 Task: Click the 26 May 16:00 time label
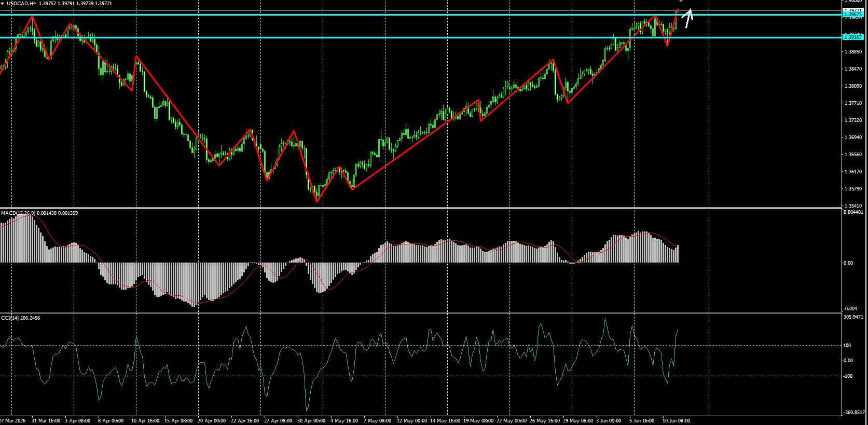coord(545,421)
